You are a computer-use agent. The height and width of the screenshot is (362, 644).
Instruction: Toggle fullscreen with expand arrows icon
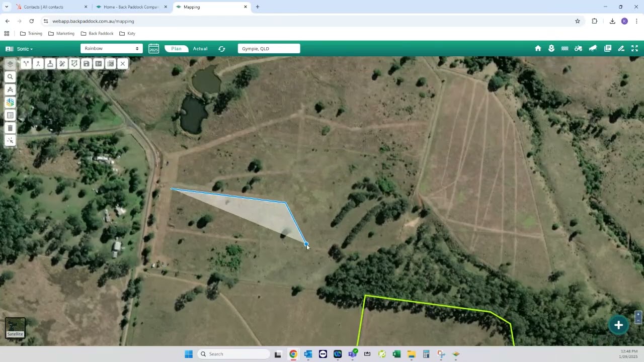[634, 48]
